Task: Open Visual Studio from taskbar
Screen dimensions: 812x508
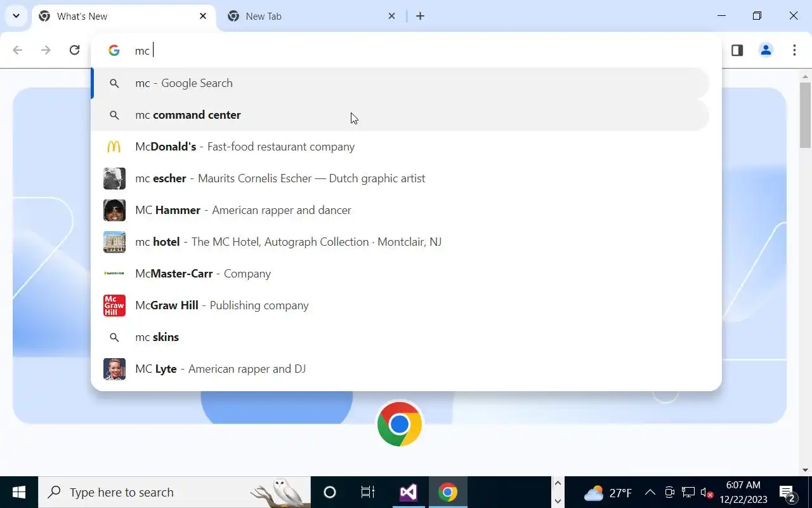Action: [408, 492]
